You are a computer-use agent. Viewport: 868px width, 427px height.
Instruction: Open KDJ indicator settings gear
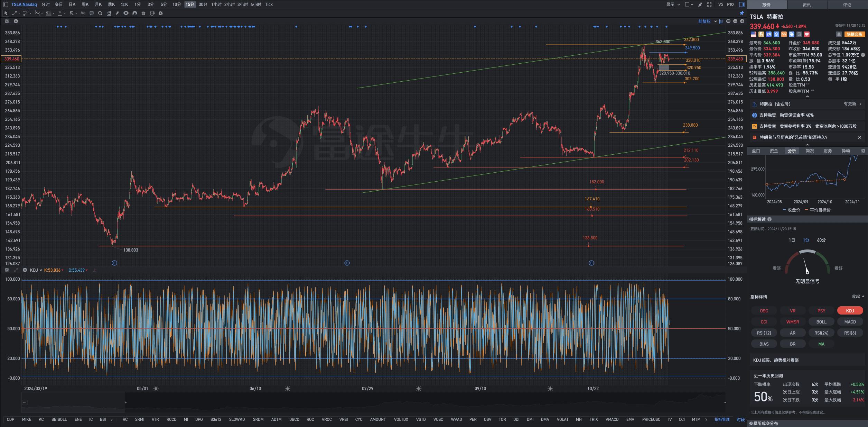pyautogui.click(x=7, y=270)
